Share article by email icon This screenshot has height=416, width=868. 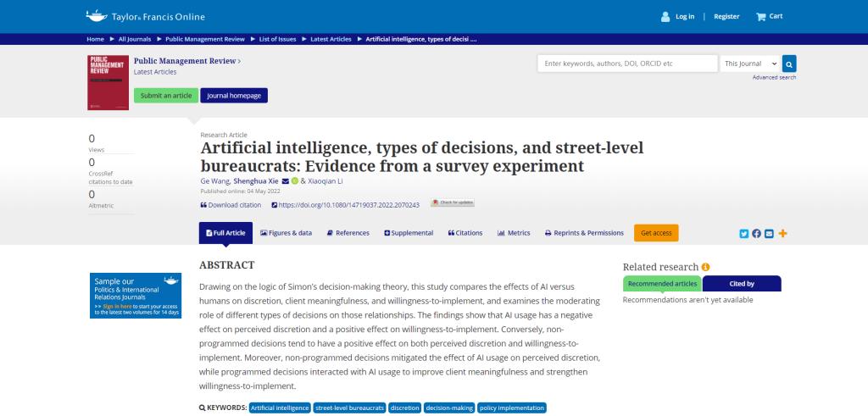click(769, 234)
